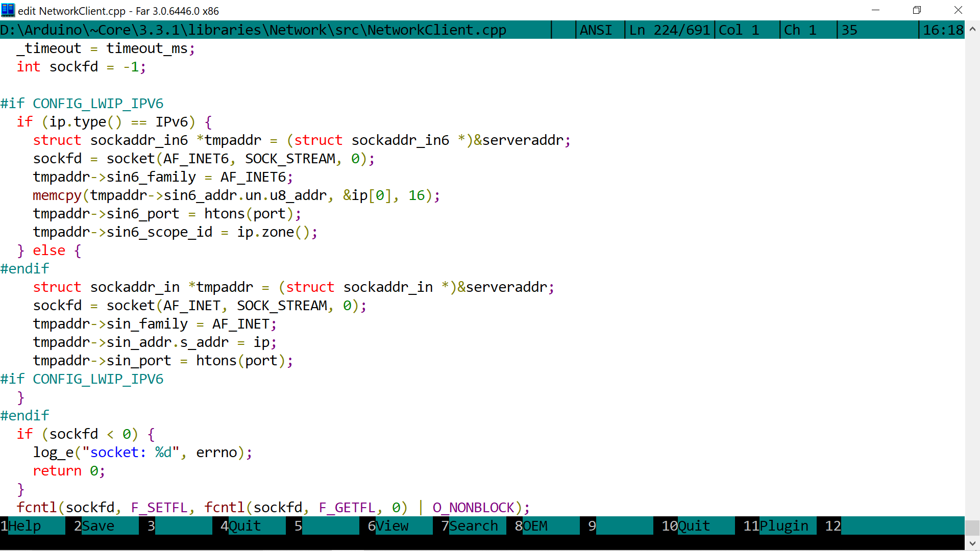Click the 16:18 clock in status line
Viewport: 980px width, 551px height.
[x=943, y=30]
